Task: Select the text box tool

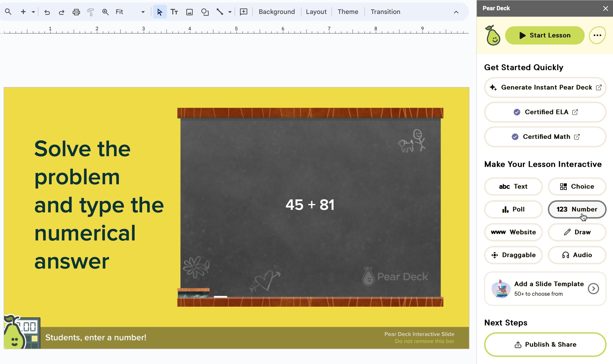Action: [174, 12]
